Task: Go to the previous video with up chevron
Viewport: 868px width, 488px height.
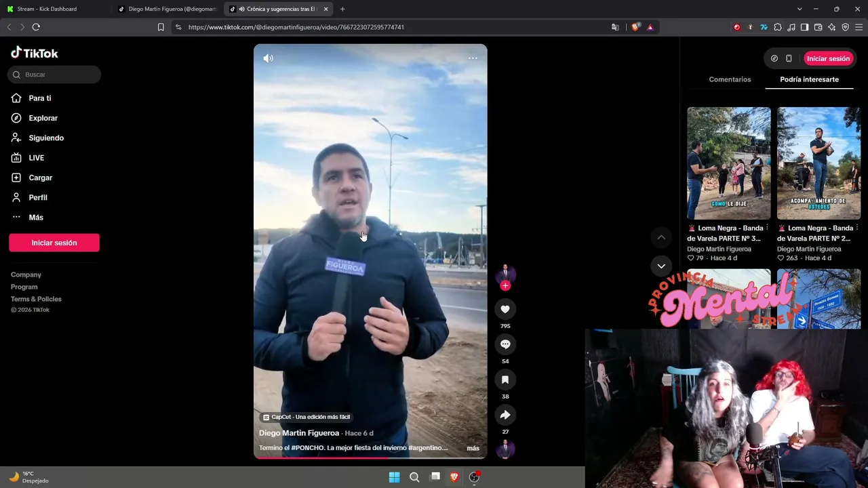Action: pyautogui.click(x=661, y=237)
